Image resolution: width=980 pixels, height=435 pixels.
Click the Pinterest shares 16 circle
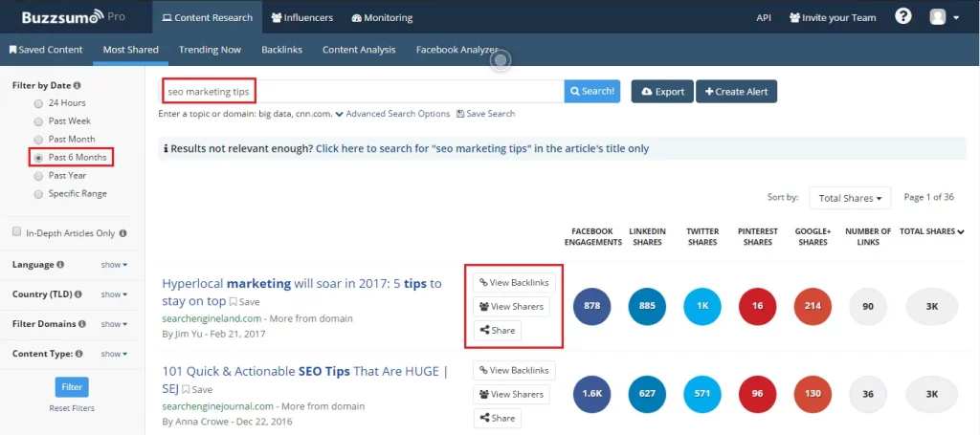[x=757, y=306]
